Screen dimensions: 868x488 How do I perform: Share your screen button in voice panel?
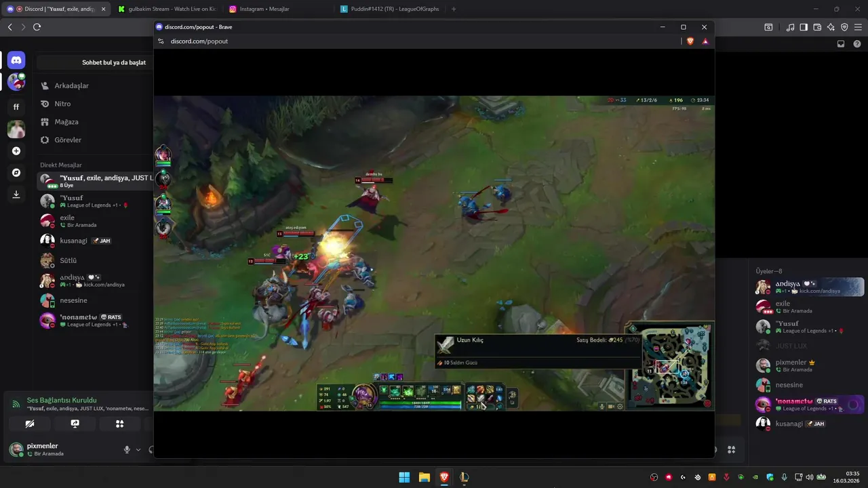tap(75, 424)
